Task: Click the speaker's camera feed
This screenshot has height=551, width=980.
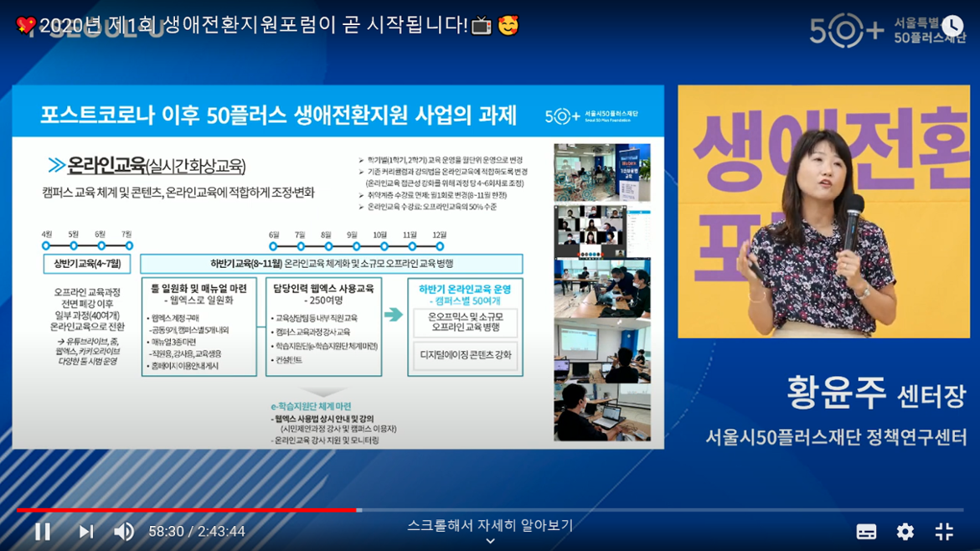Action: 823,211
